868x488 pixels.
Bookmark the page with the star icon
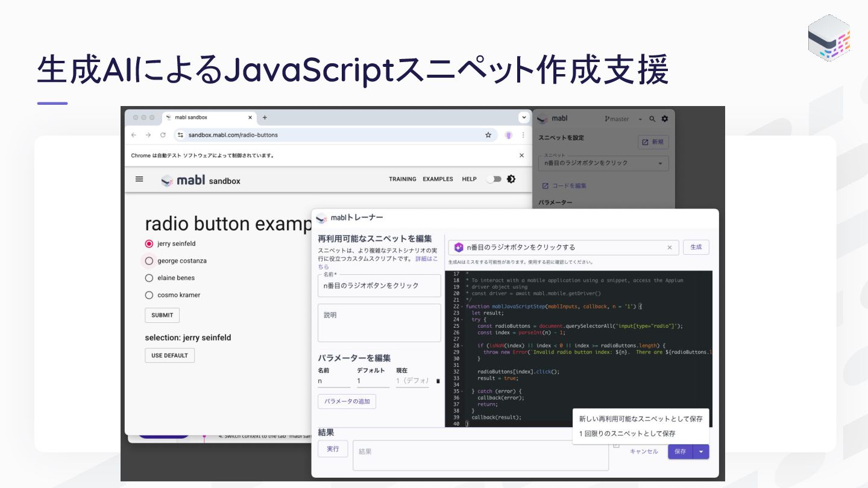click(x=488, y=135)
